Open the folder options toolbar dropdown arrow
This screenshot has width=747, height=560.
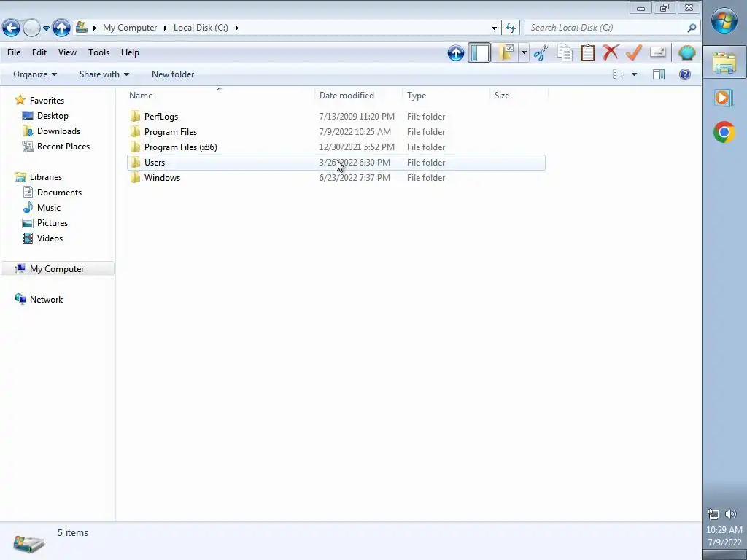(x=524, y=52)
